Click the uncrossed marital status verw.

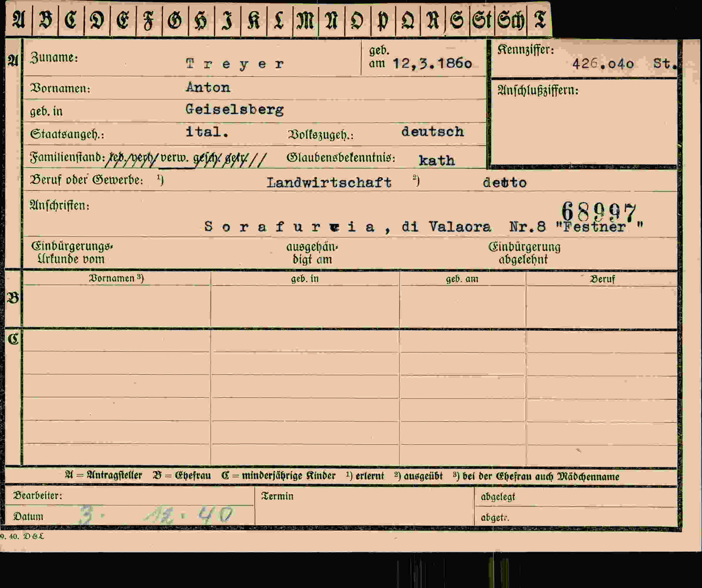click(175, 157)
